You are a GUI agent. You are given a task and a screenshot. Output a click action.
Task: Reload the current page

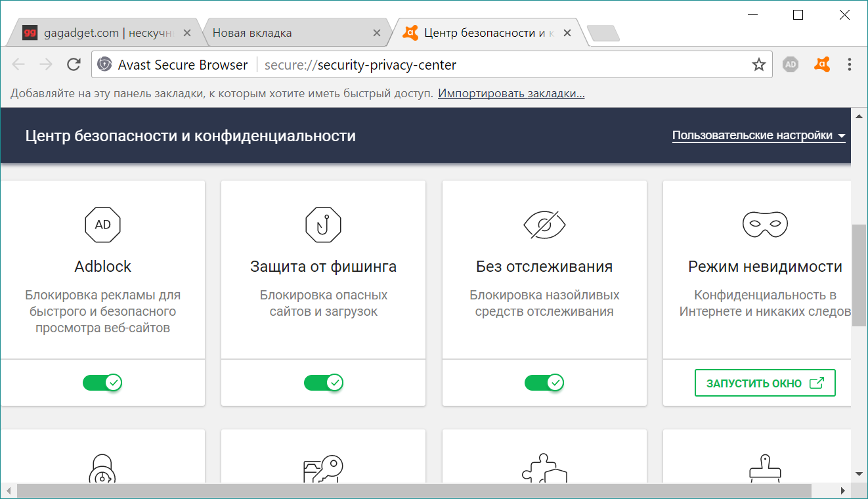tap(74, 64)
